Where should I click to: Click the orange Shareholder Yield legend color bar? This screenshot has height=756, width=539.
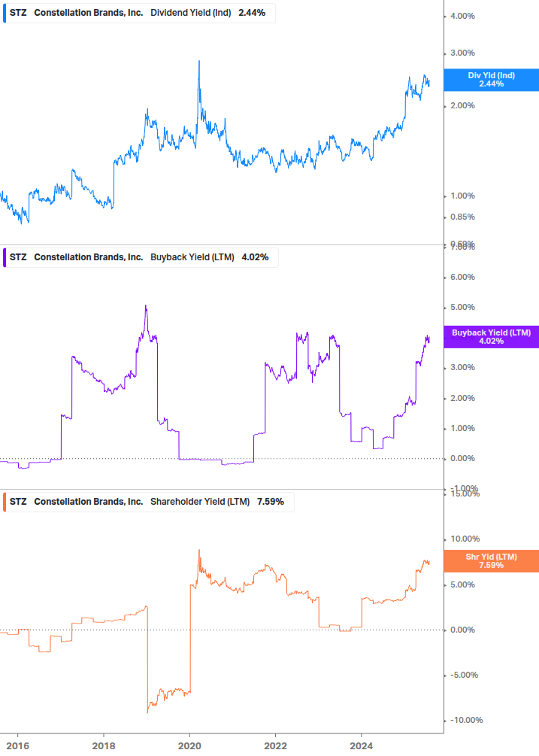click(x=5, y=502)
